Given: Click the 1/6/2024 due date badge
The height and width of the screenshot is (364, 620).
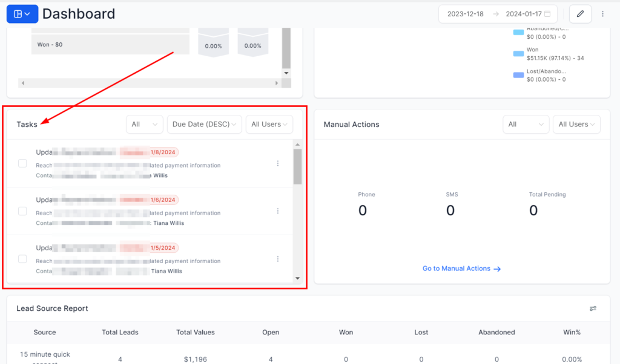Looking at the screenshot, I should 150,200.
